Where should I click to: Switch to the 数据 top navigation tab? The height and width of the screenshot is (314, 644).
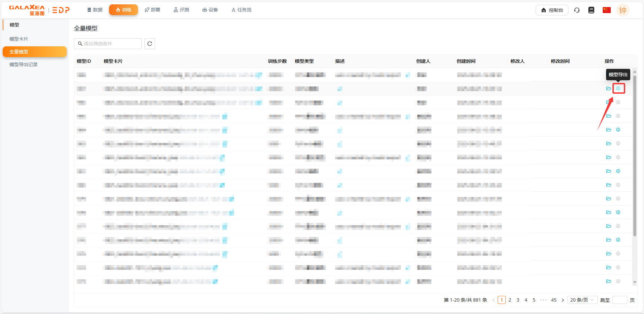[x=95, y=10]
